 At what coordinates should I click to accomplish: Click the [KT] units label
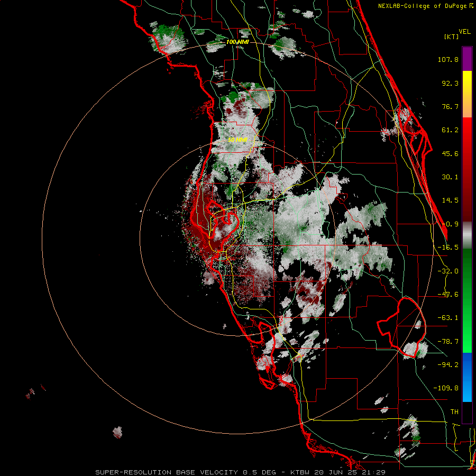(451, 36)
